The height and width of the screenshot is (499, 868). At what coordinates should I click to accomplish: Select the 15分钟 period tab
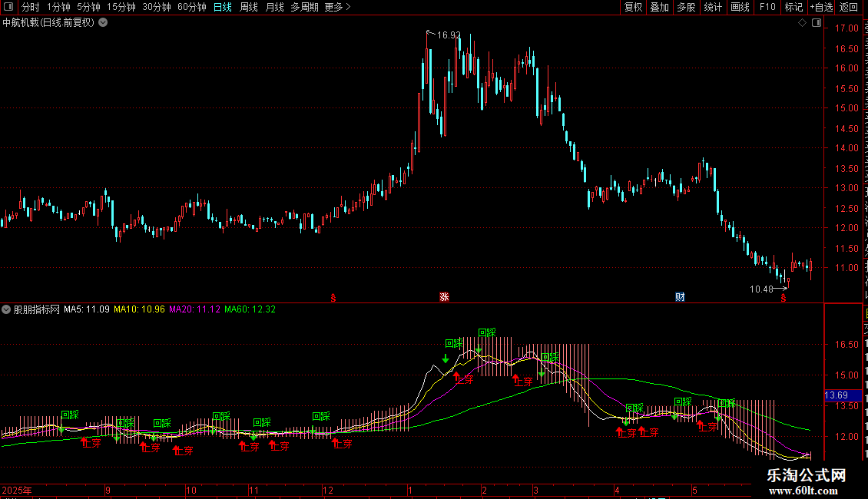[x=121, y=7]
